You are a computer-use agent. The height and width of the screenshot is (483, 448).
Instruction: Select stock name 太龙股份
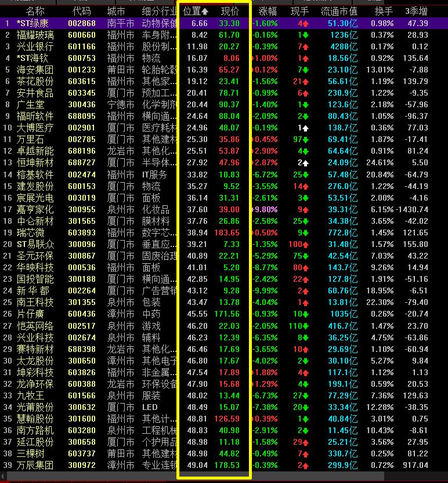[35, 361]
